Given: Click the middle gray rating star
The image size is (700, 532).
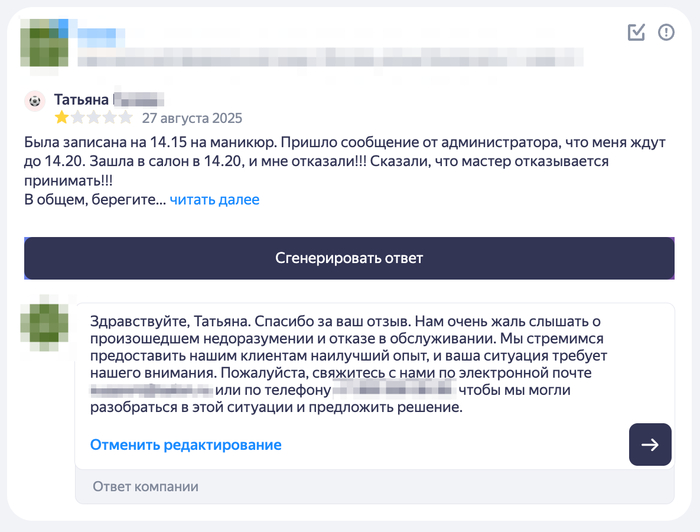Looking at the screenshot, I should (93, 118).
